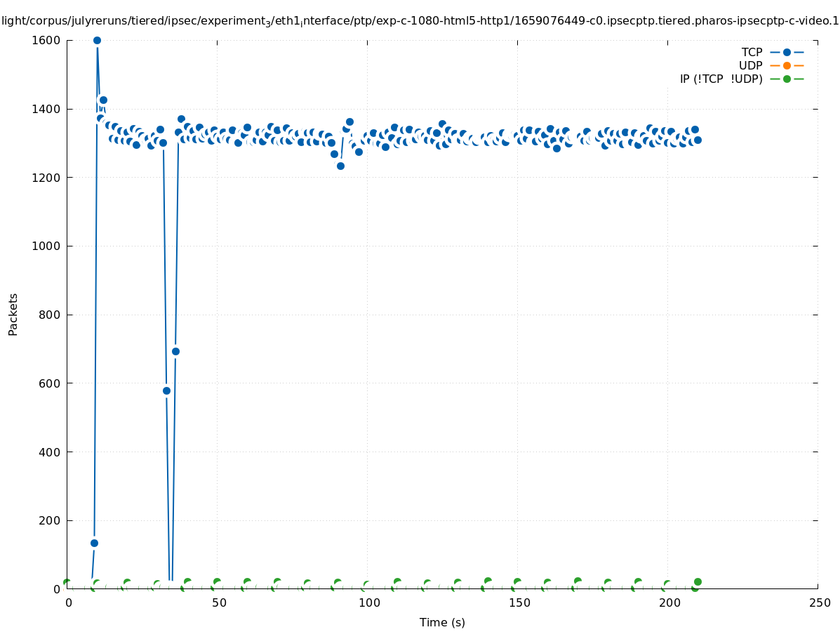Click the 1000 tick label on the y-axis
Screen dimensions: 840x632
[x=47, y=246]
